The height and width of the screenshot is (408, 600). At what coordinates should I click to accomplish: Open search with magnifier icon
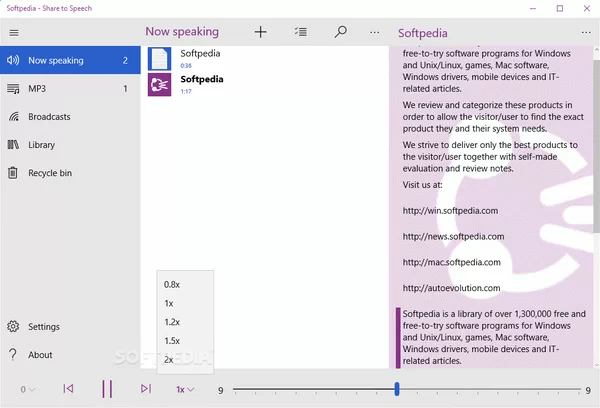(341, 32)
